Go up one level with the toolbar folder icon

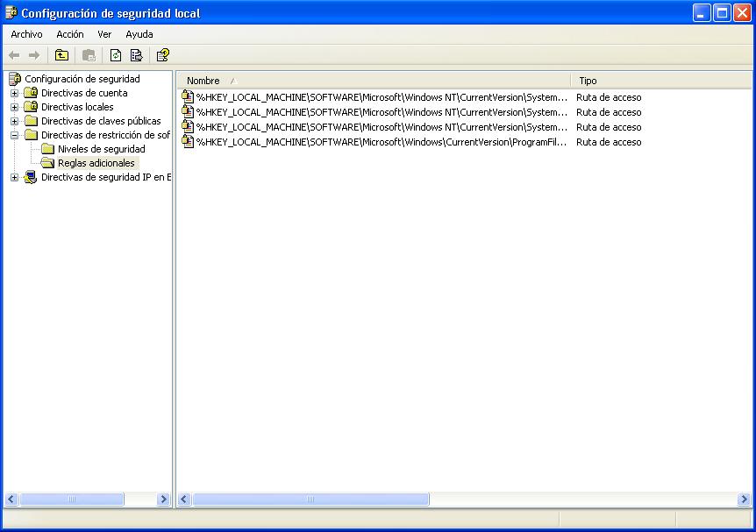tap(61, 55)
